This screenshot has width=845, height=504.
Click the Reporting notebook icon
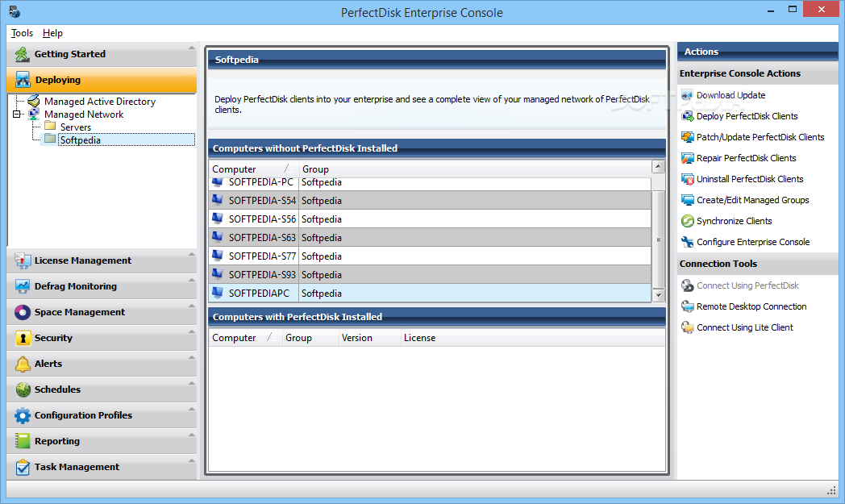[x=23, y=441]
